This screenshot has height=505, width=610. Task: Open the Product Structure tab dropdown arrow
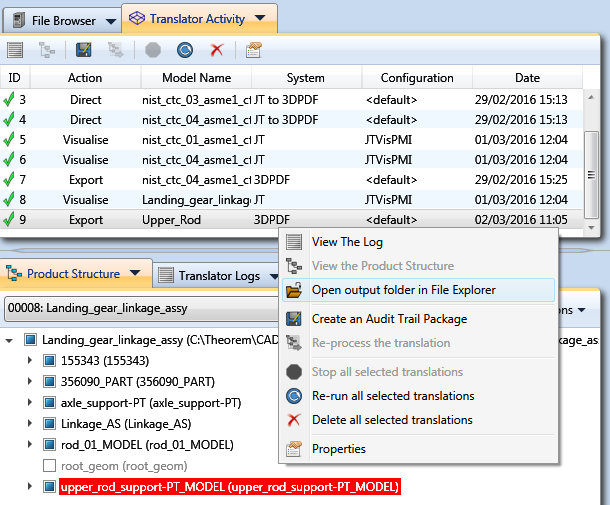[135, 273]
